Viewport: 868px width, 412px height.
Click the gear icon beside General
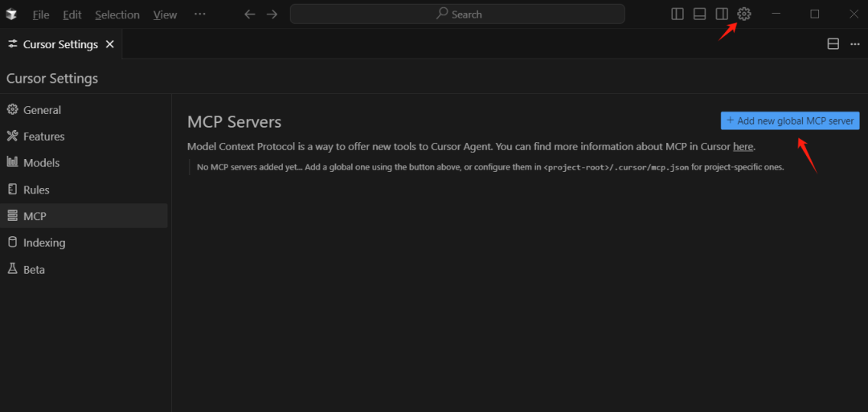(x=12, y=109)
